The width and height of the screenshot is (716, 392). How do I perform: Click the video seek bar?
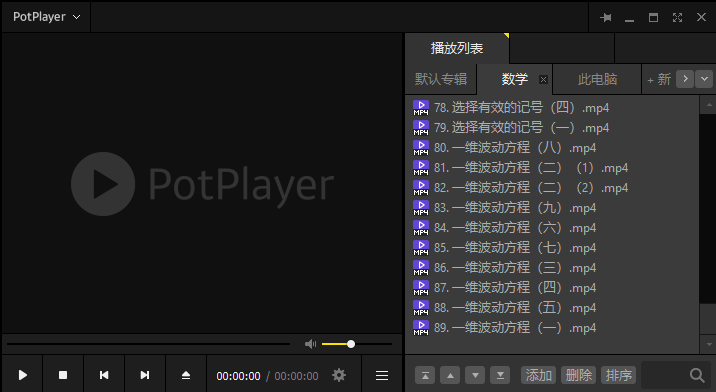pos(148,344)
